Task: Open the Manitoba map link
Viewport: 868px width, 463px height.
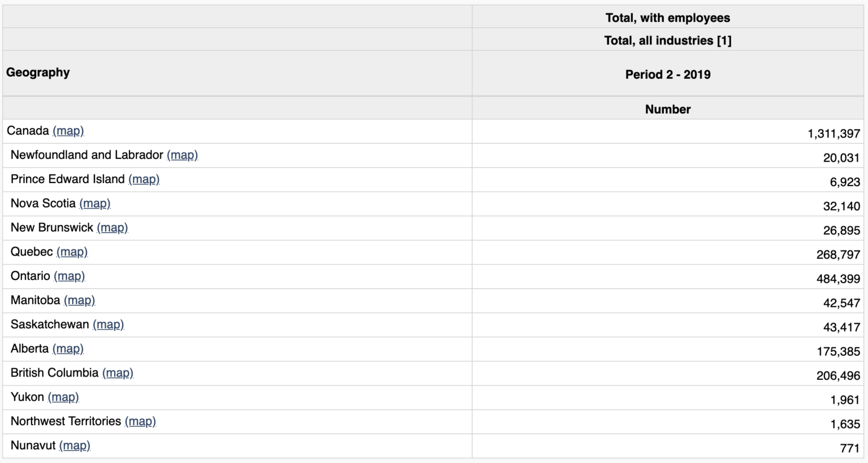Action: [x=80, y=300]
